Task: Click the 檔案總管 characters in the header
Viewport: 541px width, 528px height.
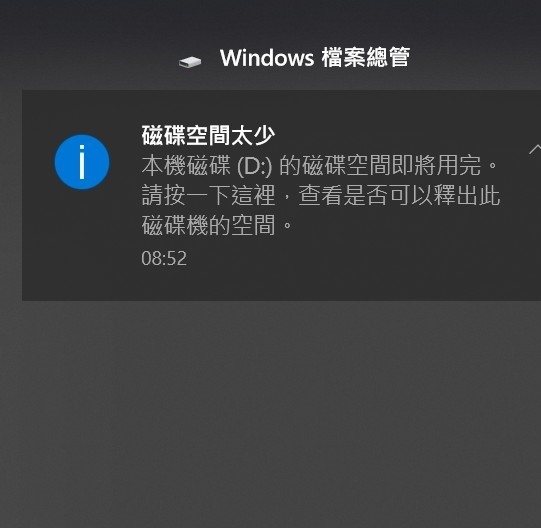Action: pyautogui.click(x=366, y=57)
